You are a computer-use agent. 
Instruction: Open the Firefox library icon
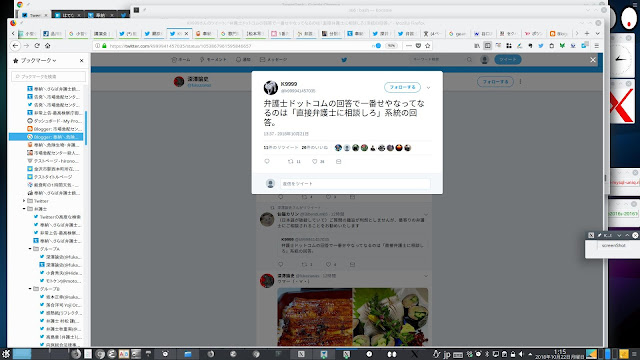tap(477, 46)
